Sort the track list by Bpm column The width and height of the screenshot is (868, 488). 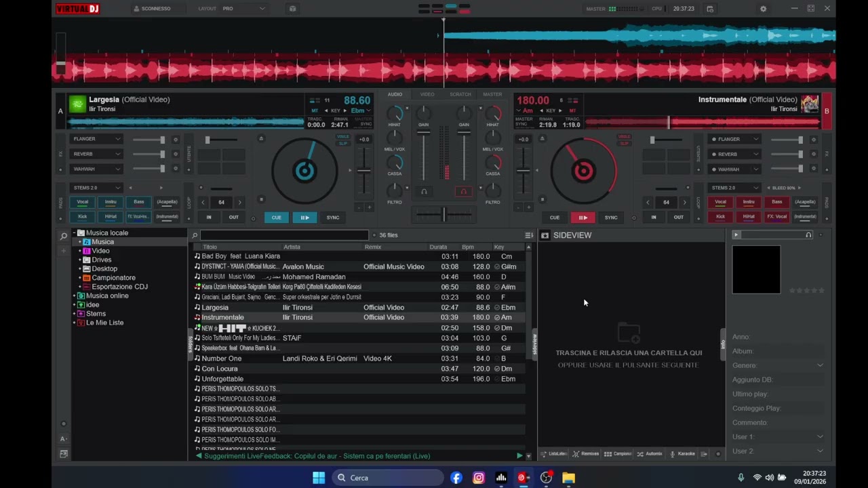coord(468,247)
